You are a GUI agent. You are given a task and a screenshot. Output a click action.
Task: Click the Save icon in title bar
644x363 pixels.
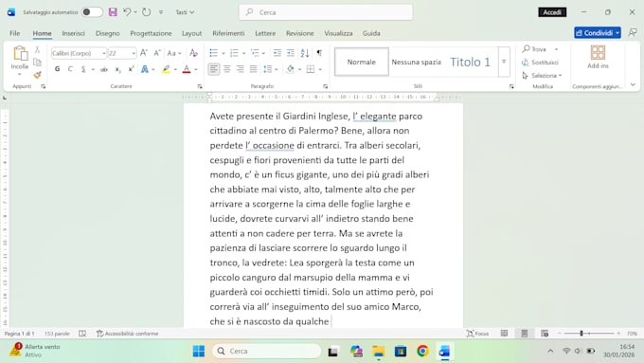pyautogui.click(x=113, y=12)
